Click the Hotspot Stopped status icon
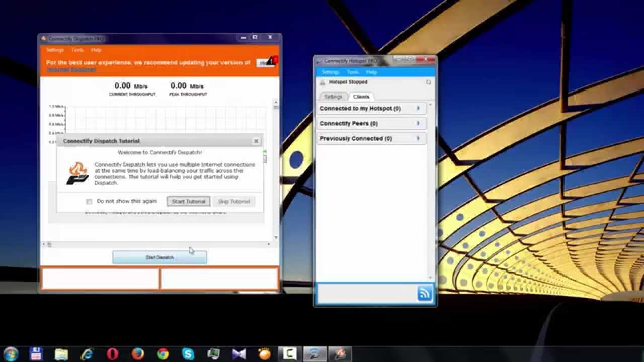Viewport: 644px width, 362px height. (323, 82)
